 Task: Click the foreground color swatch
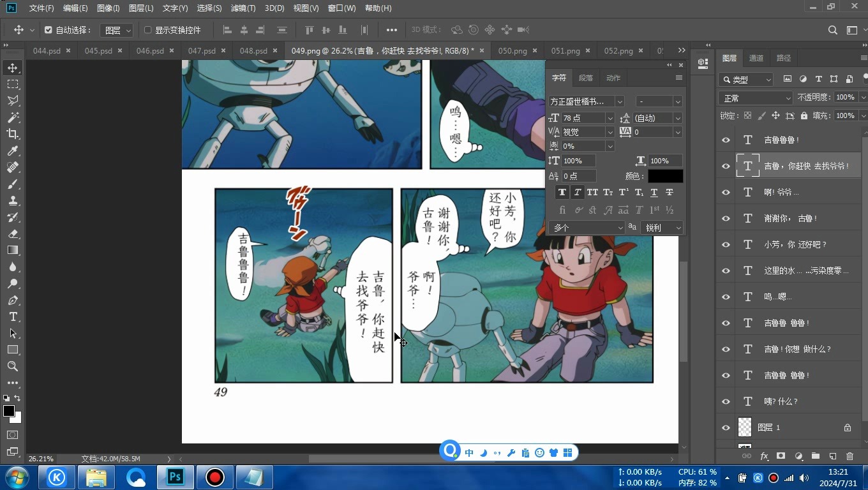point(9,411)
